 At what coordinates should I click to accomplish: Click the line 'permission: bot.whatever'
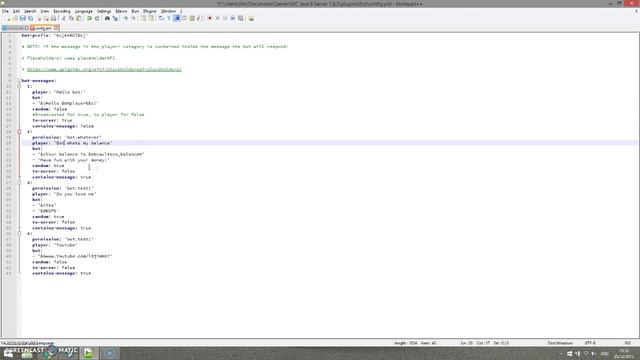coord(67,137)
